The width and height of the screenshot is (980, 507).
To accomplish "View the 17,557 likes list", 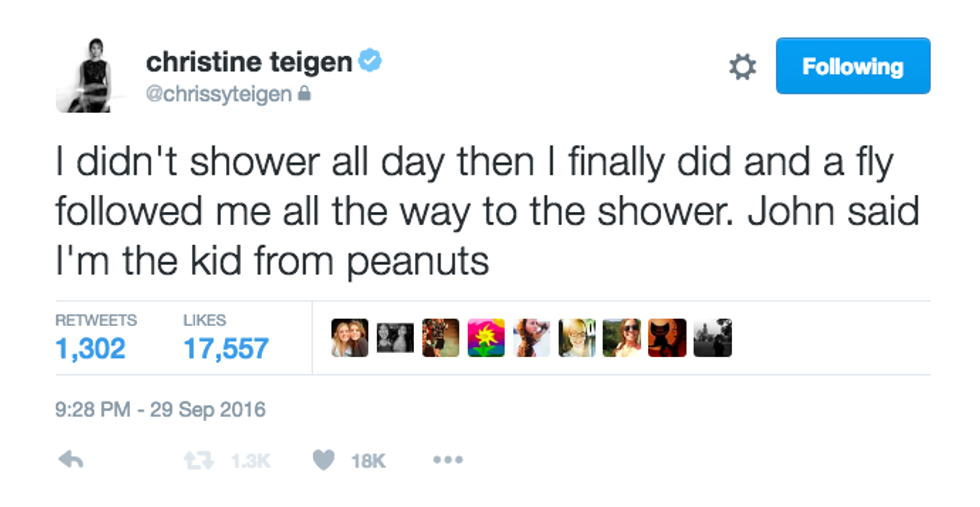I will click(226, 347).
